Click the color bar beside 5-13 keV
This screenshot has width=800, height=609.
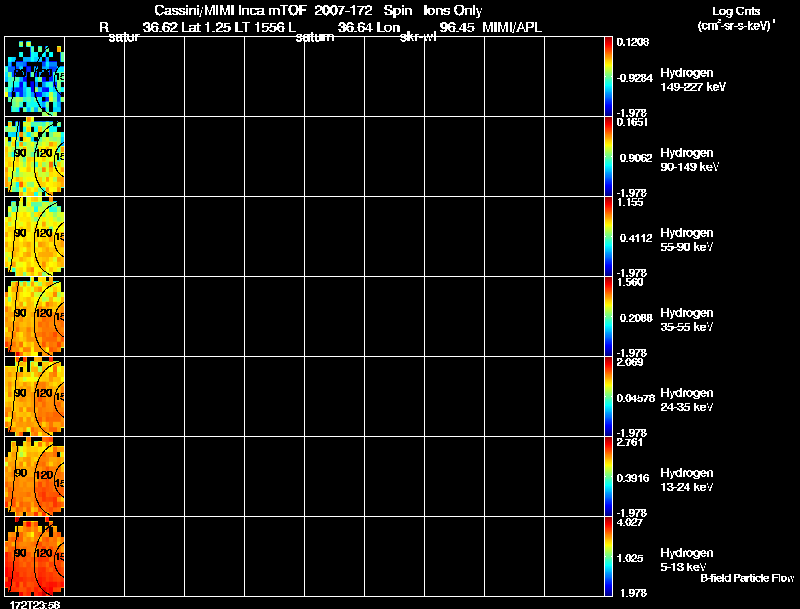[x=608, y=557]
